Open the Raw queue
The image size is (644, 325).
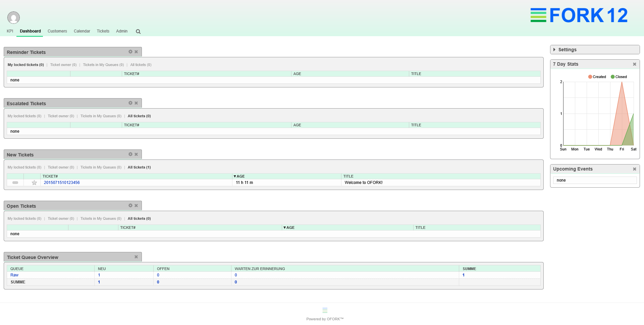[14, 275]
